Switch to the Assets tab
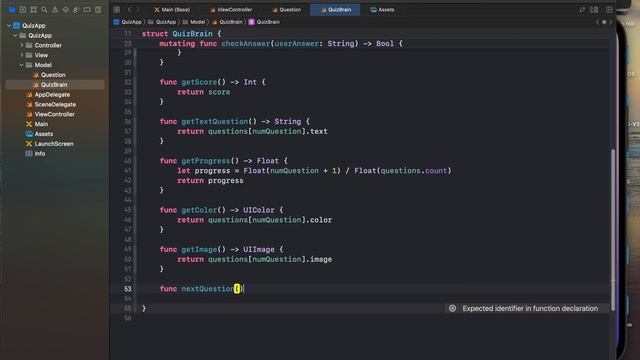The image size is (640, 360). 382,9
